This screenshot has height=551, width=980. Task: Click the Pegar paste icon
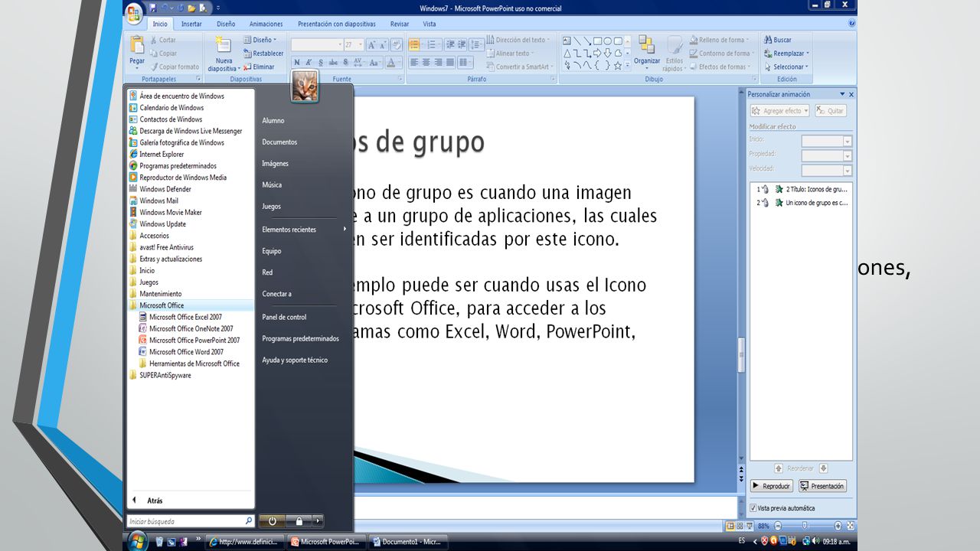click(137, 45)
